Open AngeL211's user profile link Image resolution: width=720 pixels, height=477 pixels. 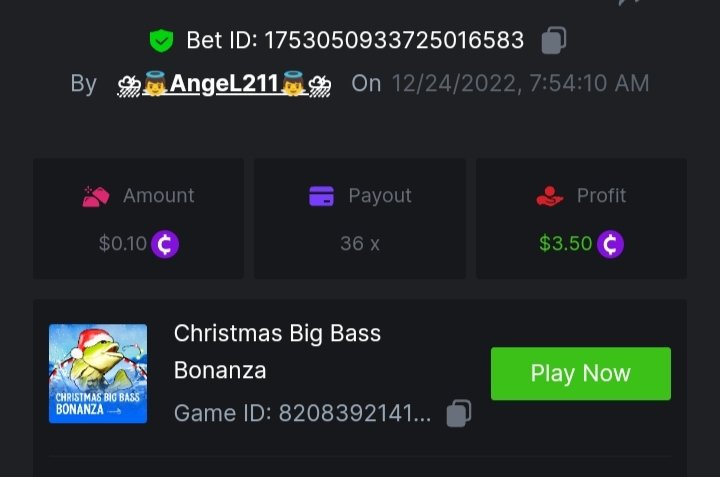pos(223,83)
